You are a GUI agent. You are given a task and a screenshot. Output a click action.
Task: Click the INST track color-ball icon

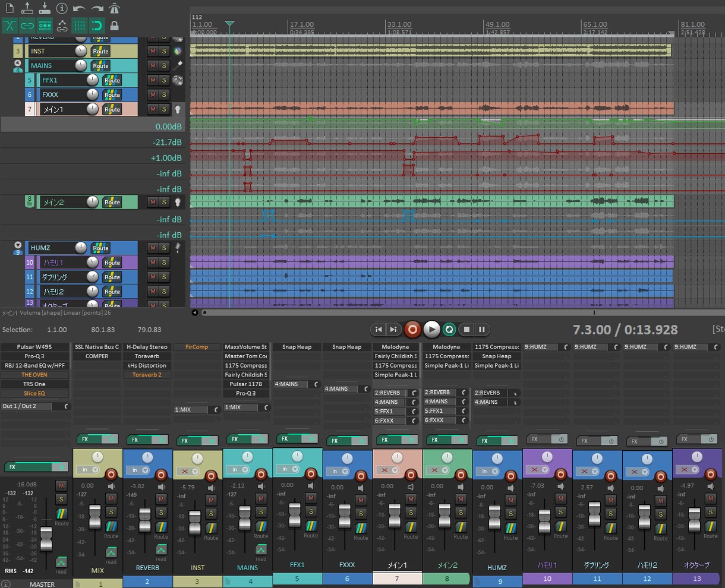pos(177,51)
